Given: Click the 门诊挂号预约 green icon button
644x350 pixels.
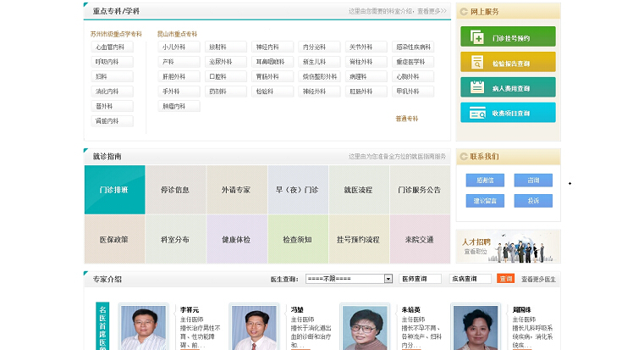Looking at the screenshot, I should tap(508, 37).
